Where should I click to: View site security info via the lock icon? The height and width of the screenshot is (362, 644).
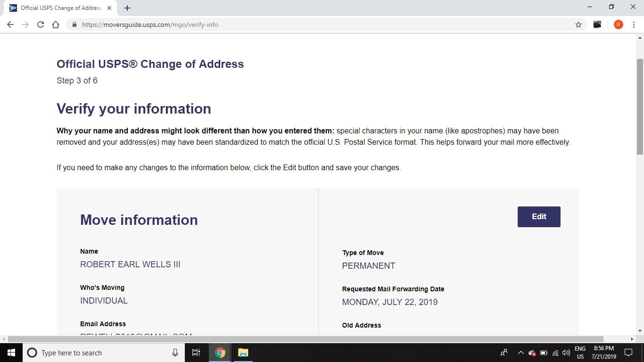point(74,25)
